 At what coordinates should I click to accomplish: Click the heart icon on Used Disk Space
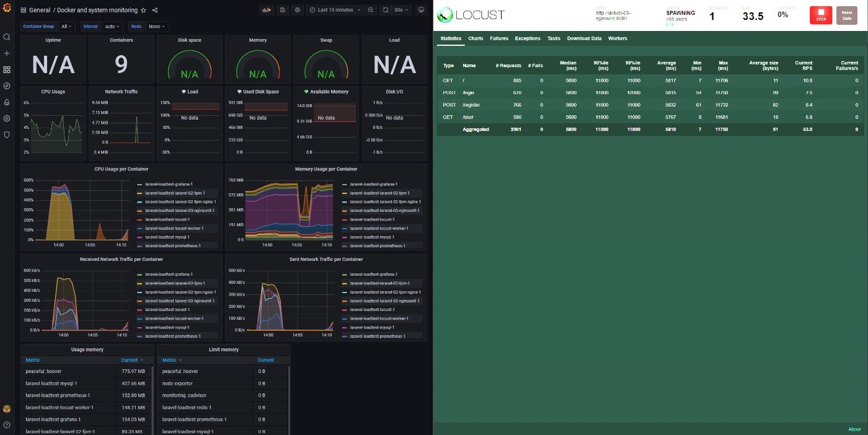[x=240, y=92]
